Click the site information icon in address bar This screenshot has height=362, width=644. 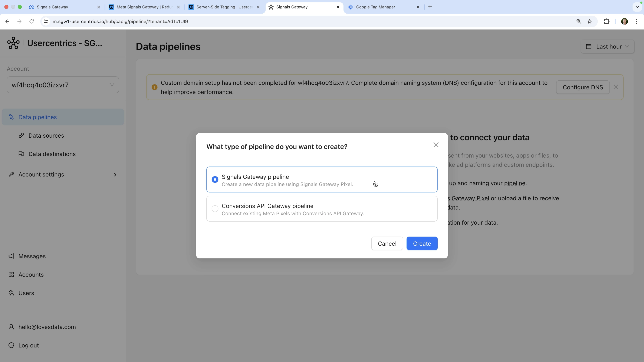click(46, 21)
